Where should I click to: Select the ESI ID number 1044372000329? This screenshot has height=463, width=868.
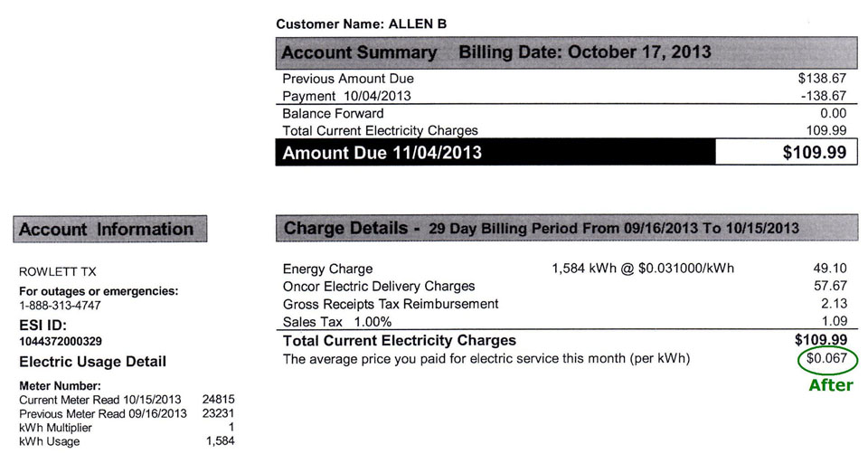[61, 341]
